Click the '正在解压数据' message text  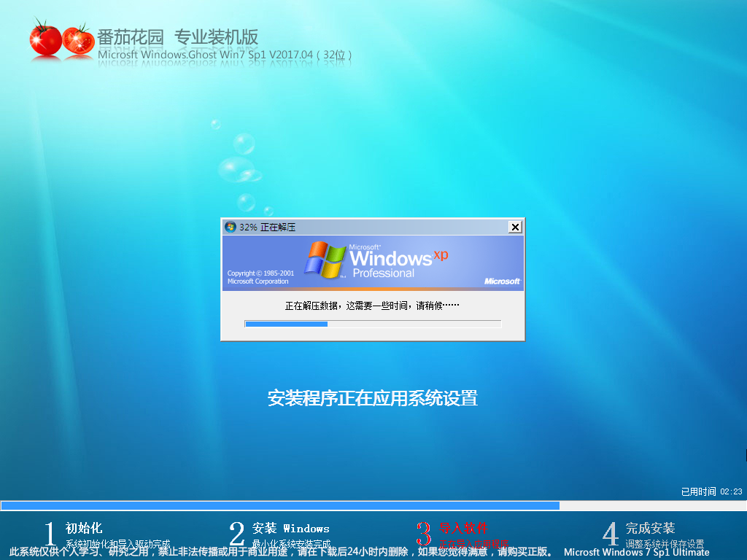point(372,306)
